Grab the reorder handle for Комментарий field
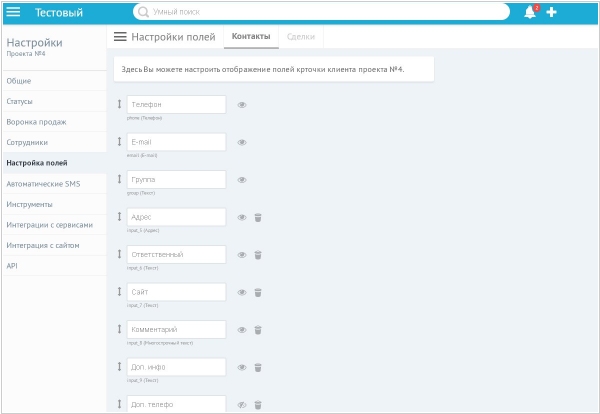 coord(119,329)
